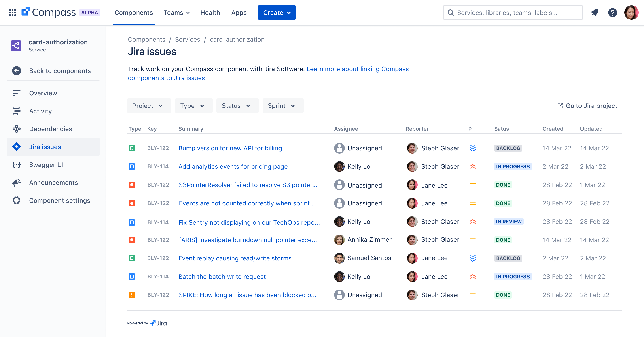The image size is (644, 337).
Task: Click the Dependencies sidebar icon
Action: point(17,129)
